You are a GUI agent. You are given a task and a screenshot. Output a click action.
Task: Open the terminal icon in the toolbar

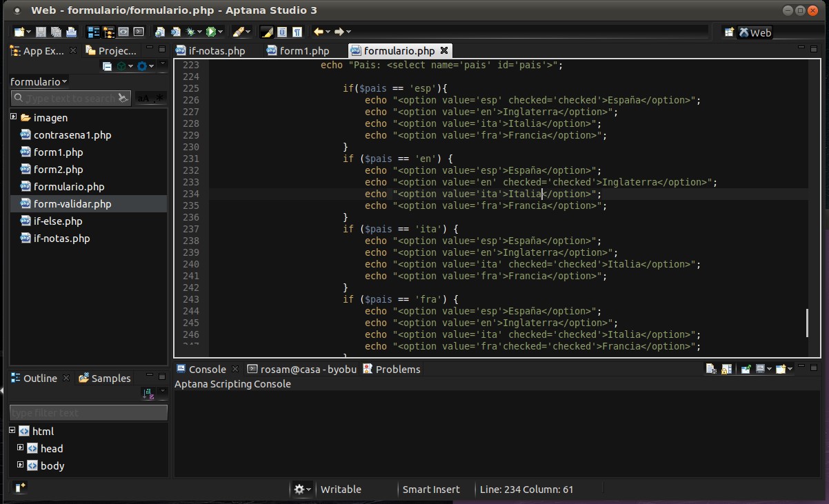coord(139,32)
